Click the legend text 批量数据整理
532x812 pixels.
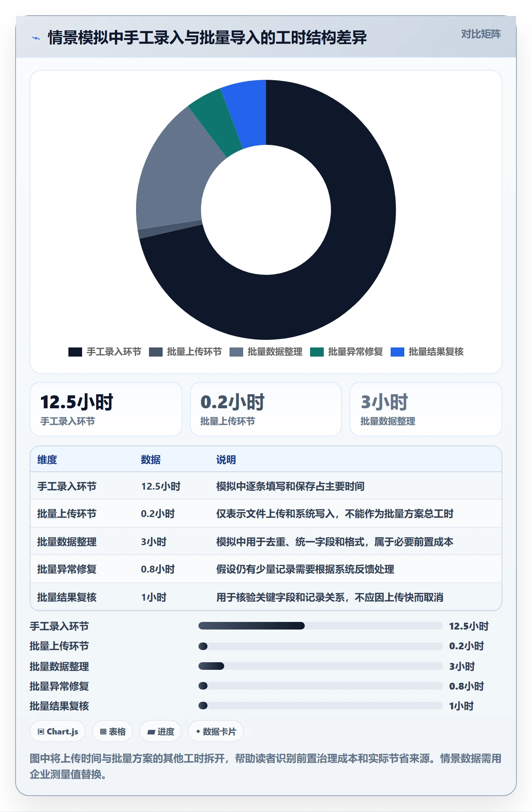click(x=275, y=352)
